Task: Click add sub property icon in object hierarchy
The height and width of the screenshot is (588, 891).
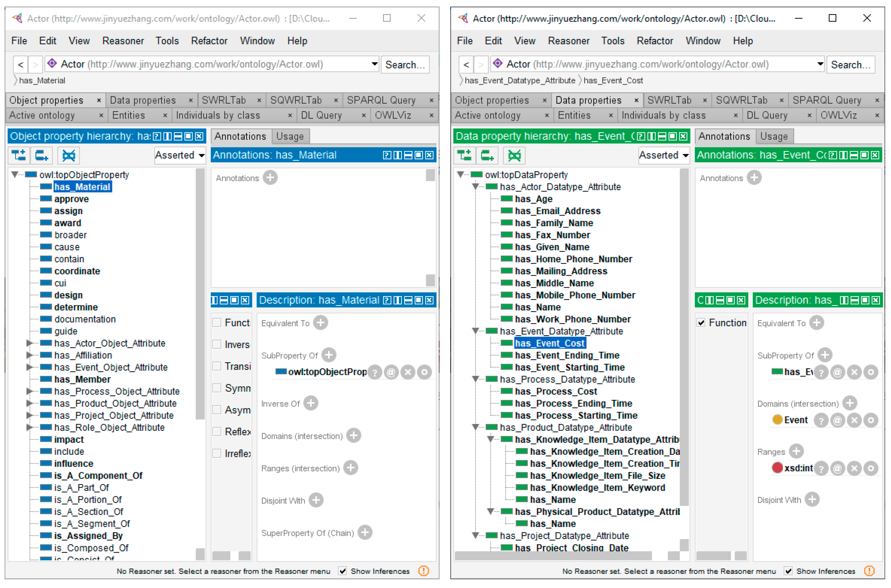Action: tap(19, 155)
